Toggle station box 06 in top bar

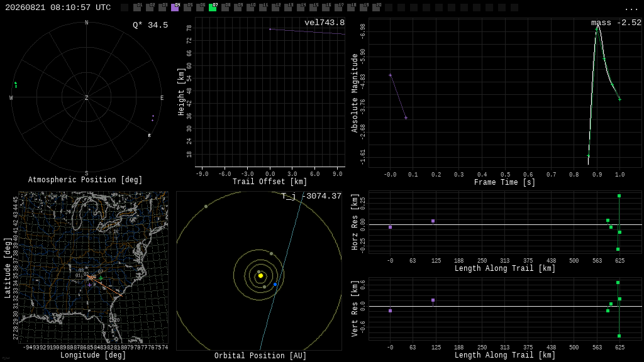pos(200,8)
